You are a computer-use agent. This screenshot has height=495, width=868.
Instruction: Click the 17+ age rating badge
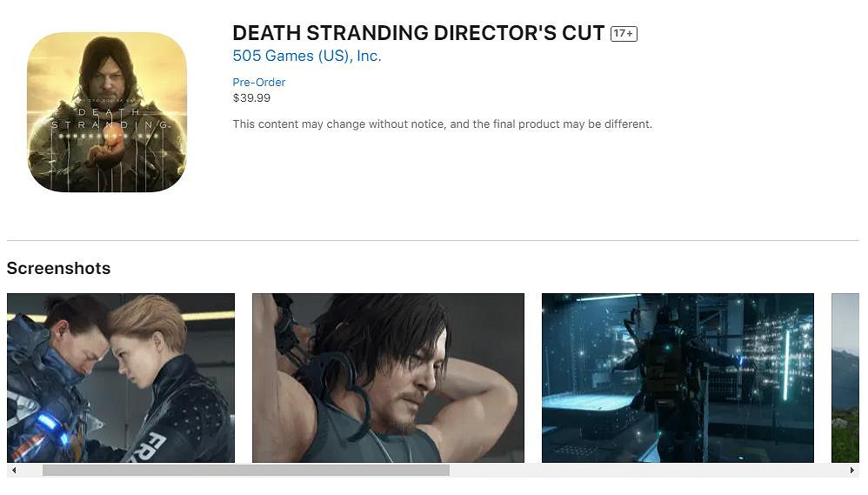tap(624, 34)
